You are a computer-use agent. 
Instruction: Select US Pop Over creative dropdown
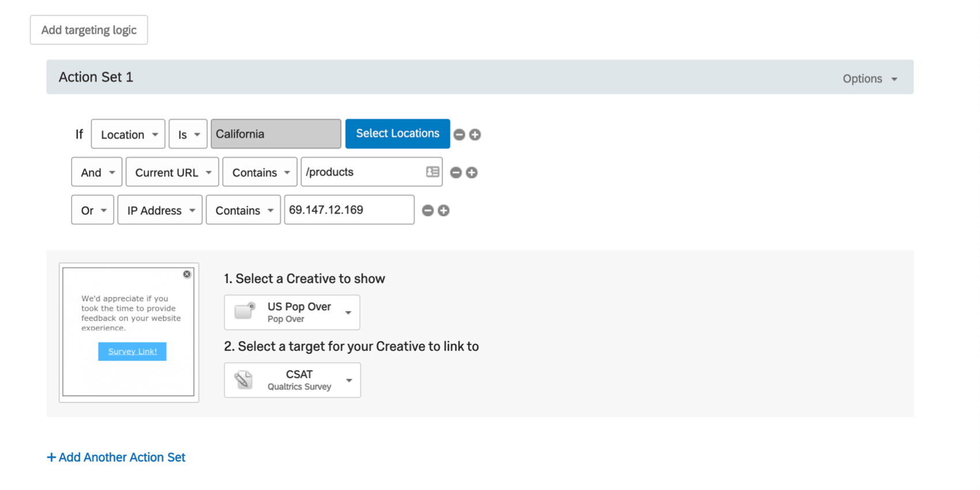292,312
